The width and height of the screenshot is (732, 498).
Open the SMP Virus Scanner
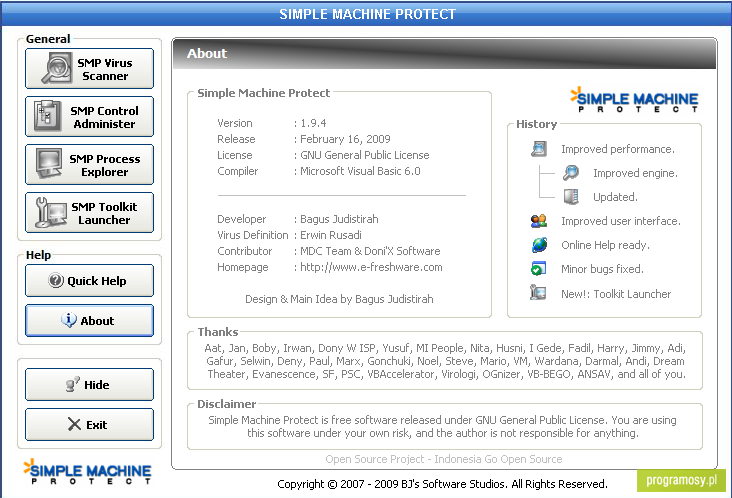coord(89,69)
